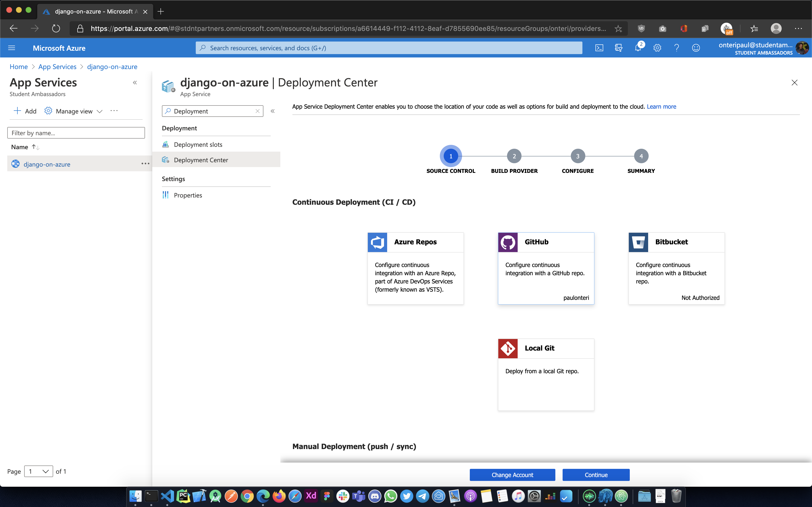812x507 pixels.
Task: Click the Deployment Center menu icon
Action: point(166,159)
